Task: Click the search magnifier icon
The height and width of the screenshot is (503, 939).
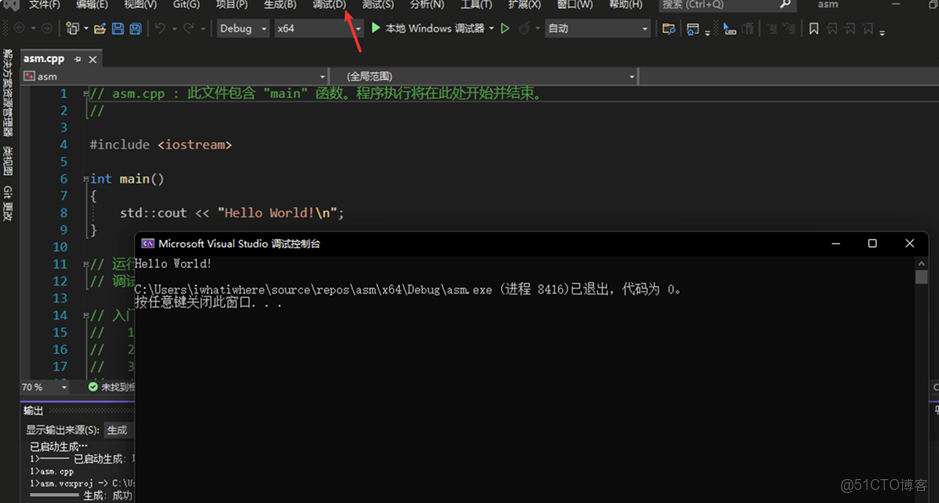Action: (786, 4)
